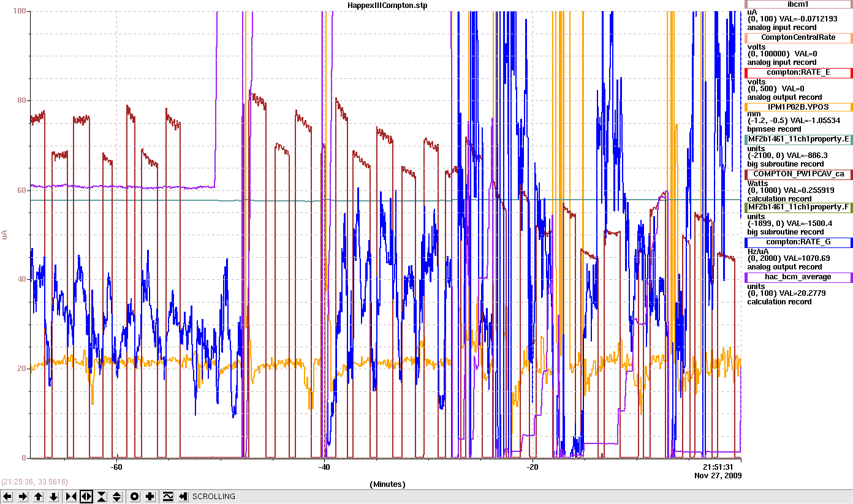Click the VAL=-0.0712193 value of ibcm1
The image size is (853, 504).
point(808,19)
